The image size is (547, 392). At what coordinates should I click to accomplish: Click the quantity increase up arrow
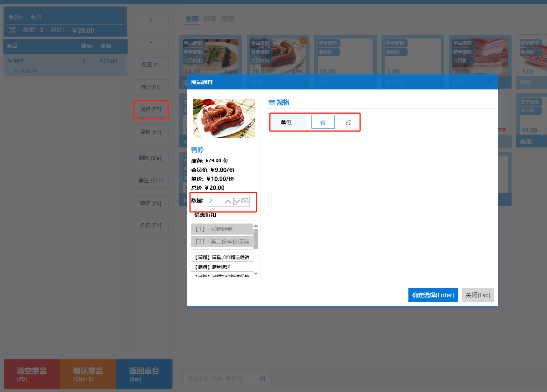[x=228, y=201]
